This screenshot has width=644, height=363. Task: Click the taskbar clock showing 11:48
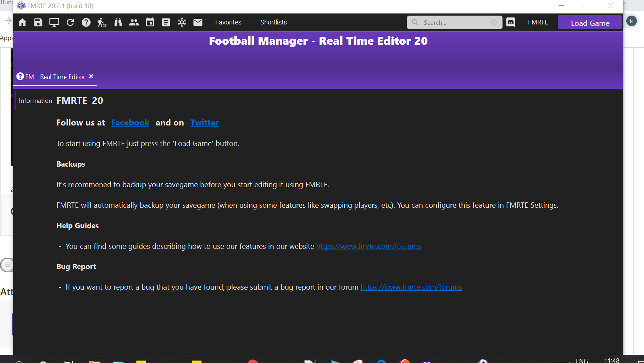[x=612, y=360]
